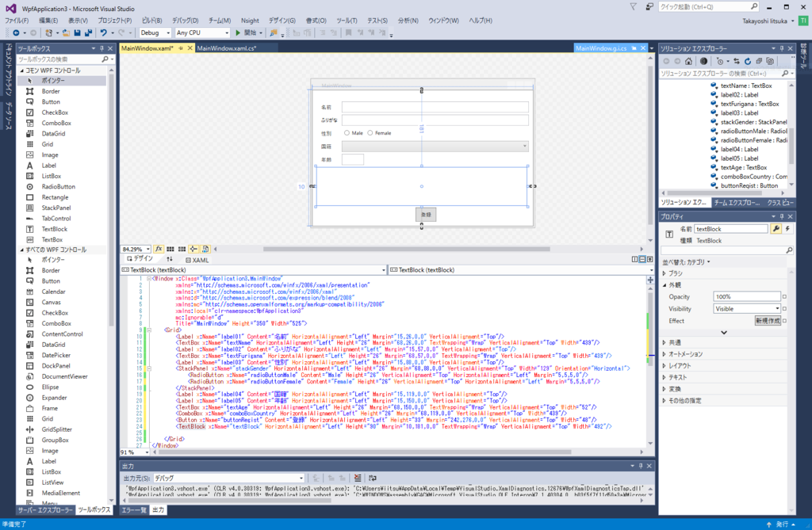
Task: Click the feedback icon near Quick Launch
Action: 649,6
